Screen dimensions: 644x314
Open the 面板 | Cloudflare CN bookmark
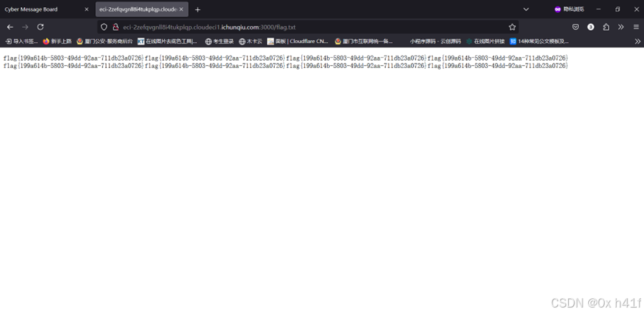298,41
